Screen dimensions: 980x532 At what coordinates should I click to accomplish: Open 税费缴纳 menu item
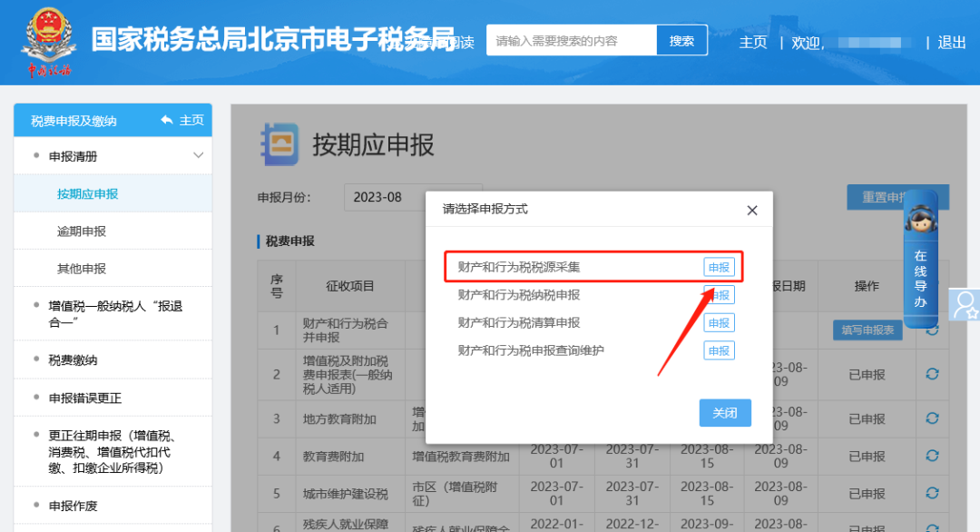pyautogui.click(x=113, y=360)
